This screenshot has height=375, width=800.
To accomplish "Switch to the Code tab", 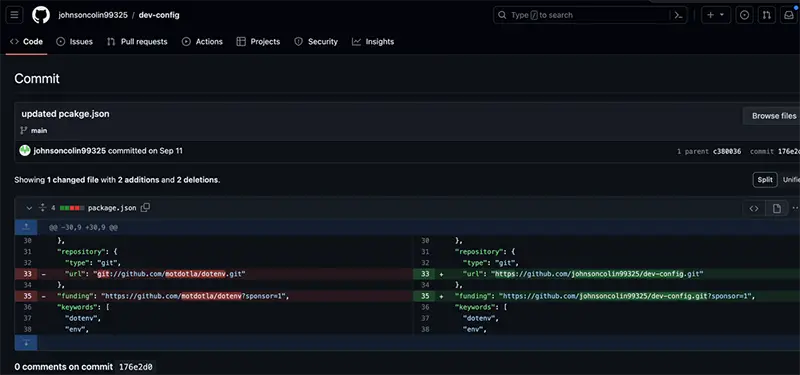I will click(x=27, y=42).
